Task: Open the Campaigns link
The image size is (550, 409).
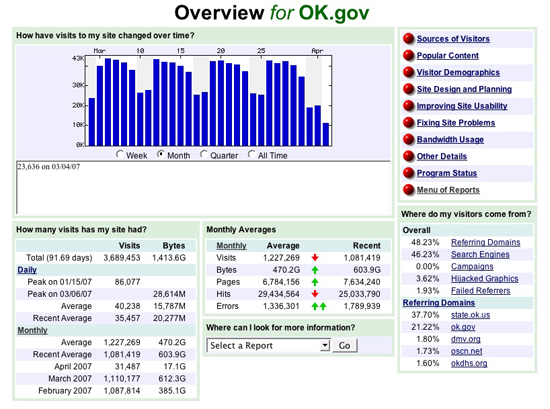Action: point(472,267)
